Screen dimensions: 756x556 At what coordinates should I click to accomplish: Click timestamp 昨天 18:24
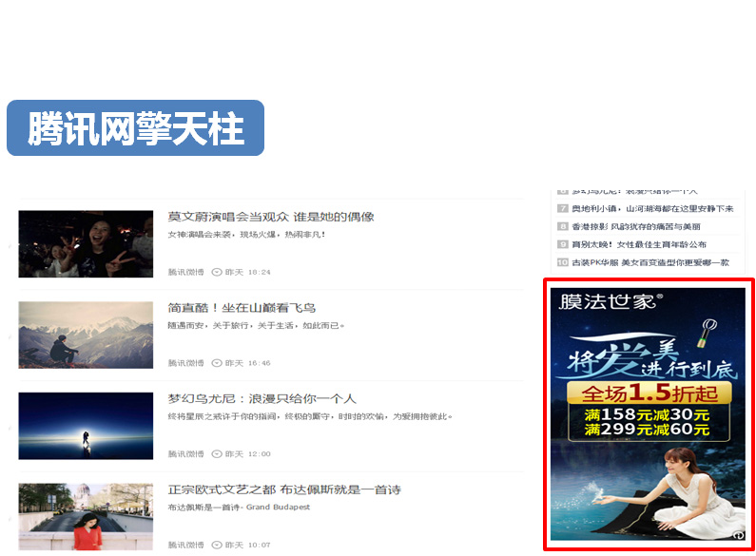[248, 272]
